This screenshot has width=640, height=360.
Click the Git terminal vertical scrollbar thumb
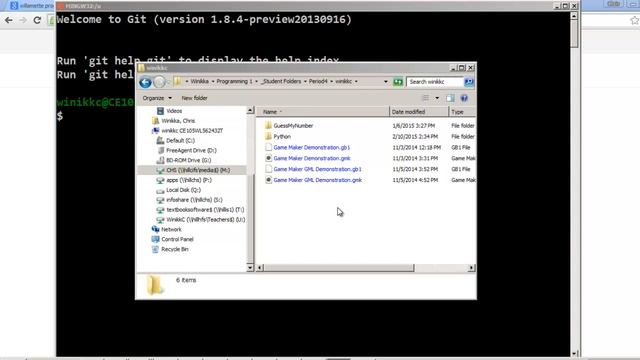574,33
